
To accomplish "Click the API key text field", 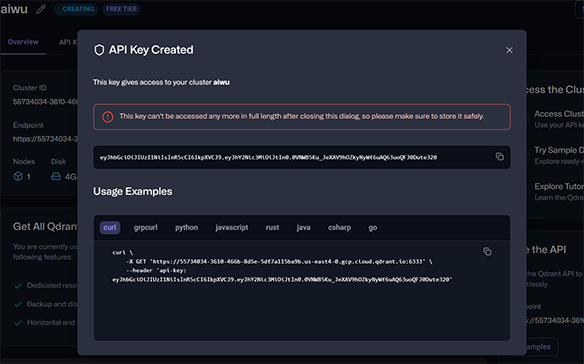I will tap(302, 157).
